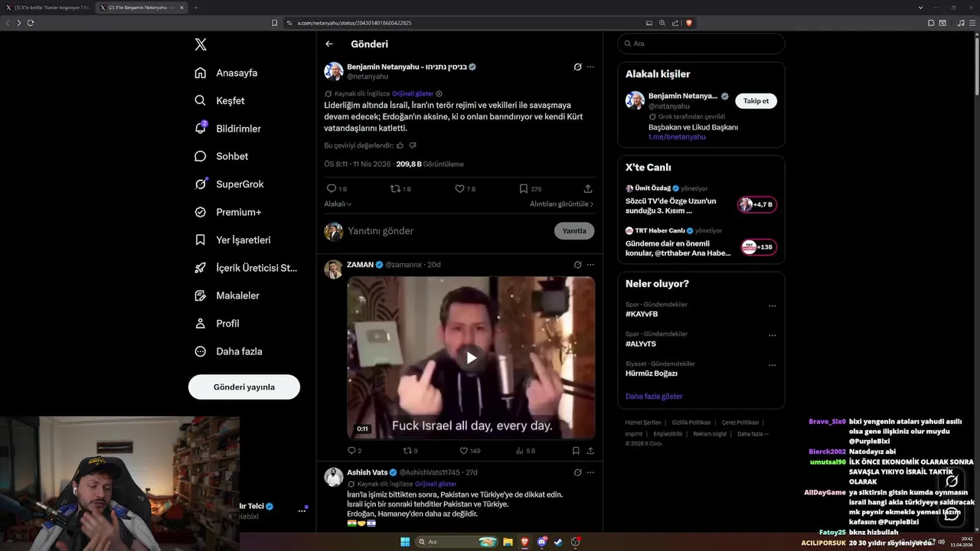Open more options for Hürmüz Boğazı trend

772,364
